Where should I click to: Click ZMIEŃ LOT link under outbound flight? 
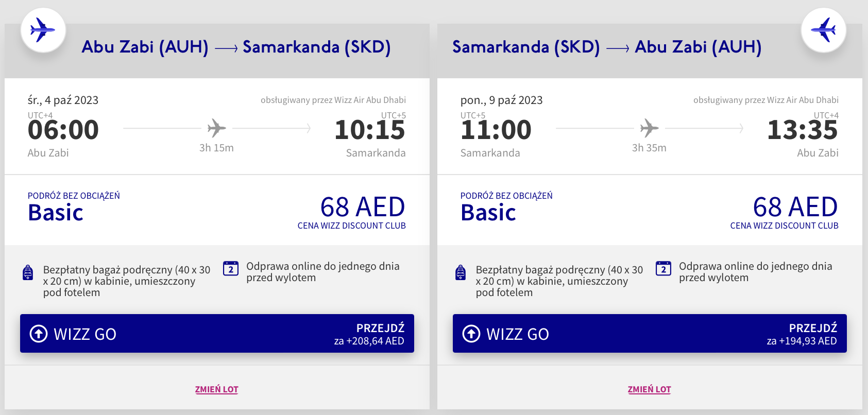pos(216,389)
